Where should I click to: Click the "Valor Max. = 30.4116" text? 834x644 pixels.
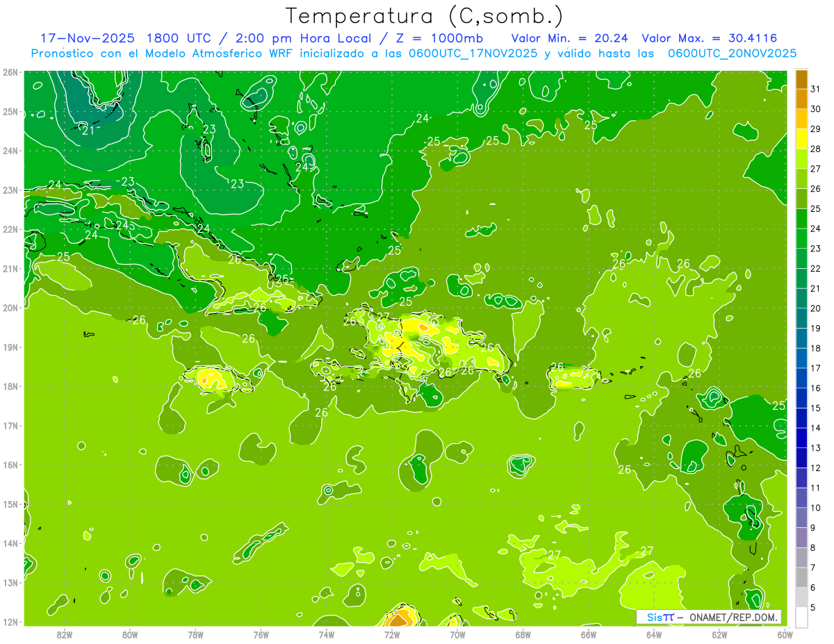709,38
